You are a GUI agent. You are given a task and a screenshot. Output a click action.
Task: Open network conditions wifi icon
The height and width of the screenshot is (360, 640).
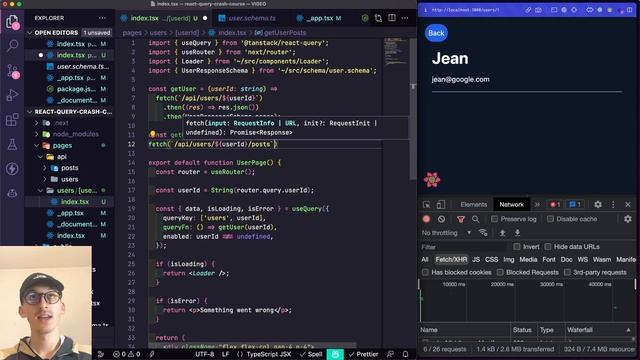483,233
